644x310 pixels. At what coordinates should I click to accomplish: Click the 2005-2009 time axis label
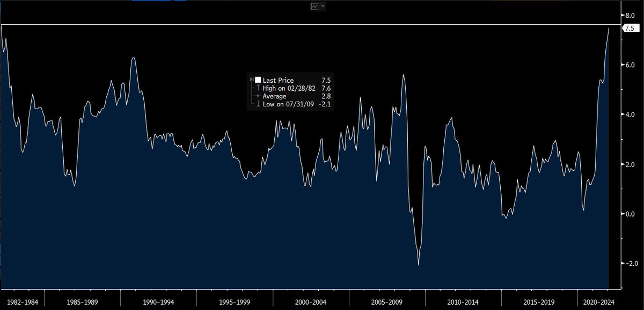pos(387,303)
